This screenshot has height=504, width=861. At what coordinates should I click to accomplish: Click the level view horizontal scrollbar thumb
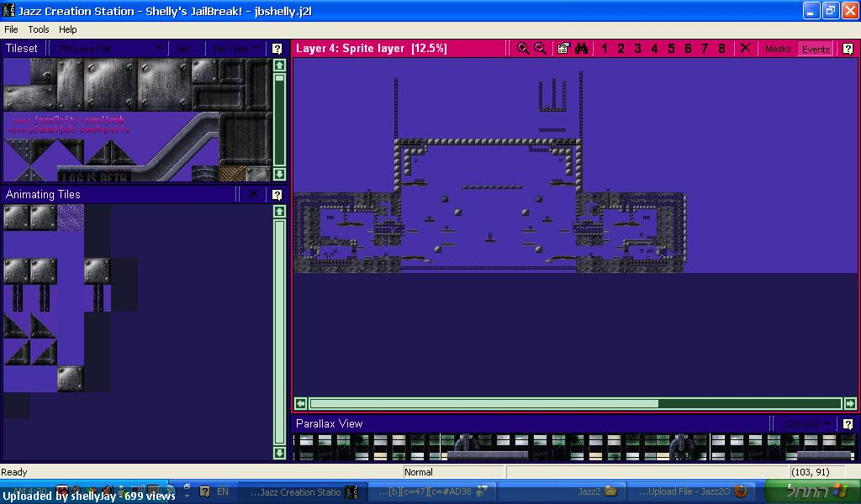click(483, 404)
